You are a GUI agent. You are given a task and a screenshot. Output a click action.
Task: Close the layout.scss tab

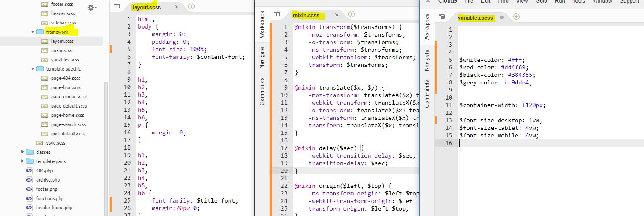(x=177, y=7)
